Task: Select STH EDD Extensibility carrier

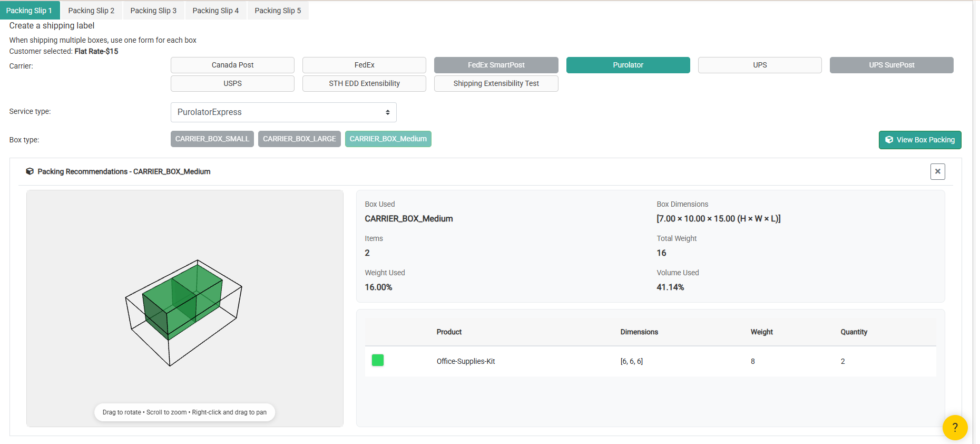Action: pos(364,83)
